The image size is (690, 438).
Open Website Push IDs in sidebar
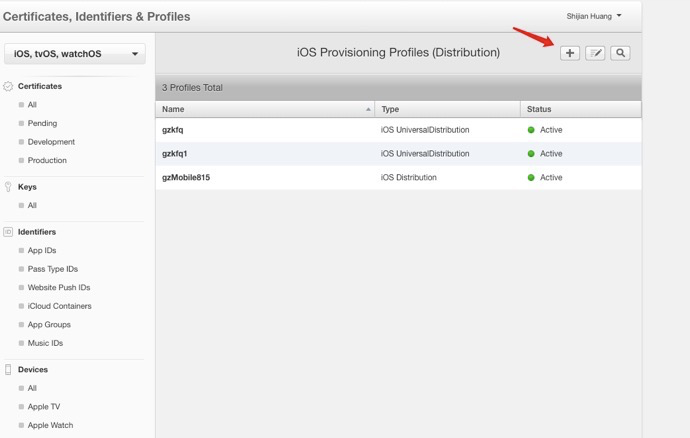(x=59, y=288)
